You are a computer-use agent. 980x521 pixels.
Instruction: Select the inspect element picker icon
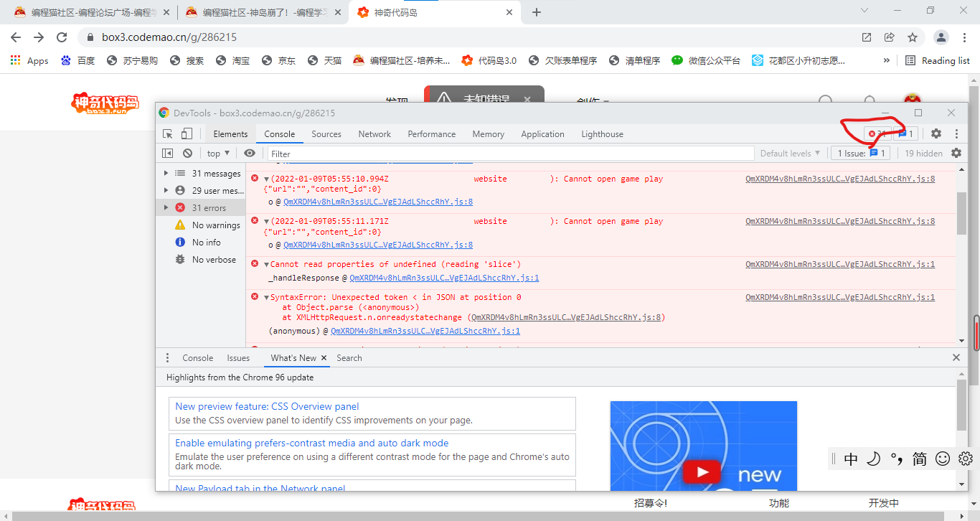point(168,134)
